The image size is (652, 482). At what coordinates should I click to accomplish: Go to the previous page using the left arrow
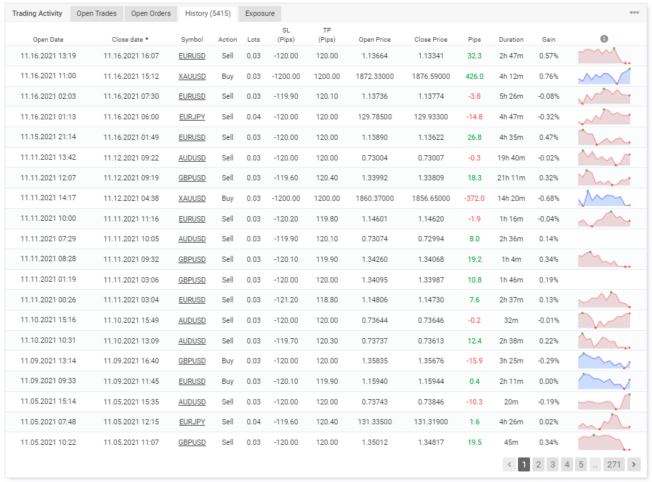click(x=509, y=464)
